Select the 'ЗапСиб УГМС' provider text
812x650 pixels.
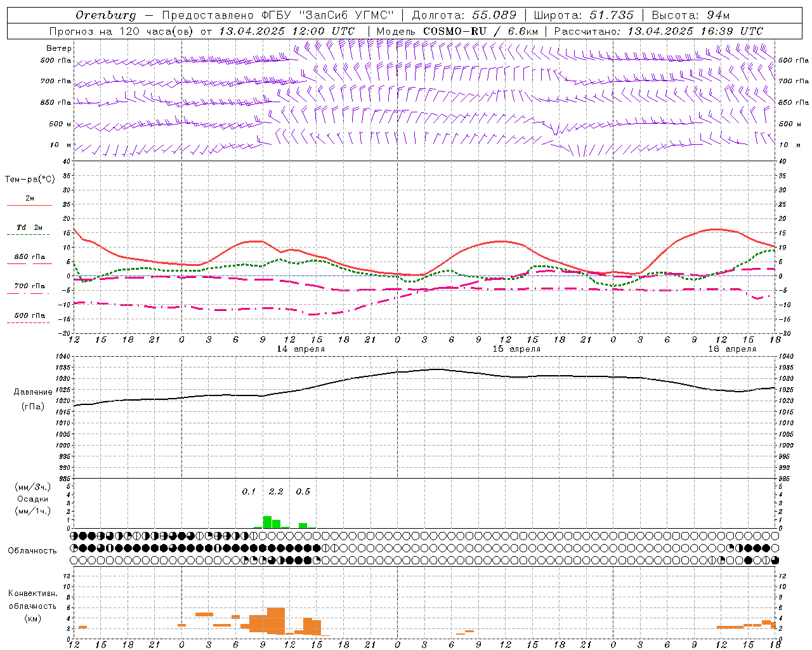(346, 15)
